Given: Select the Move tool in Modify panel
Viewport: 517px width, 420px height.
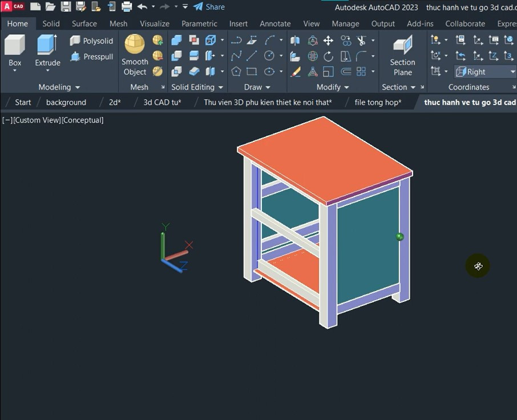Looking at the screenshot, I should [x=328, y=41].
